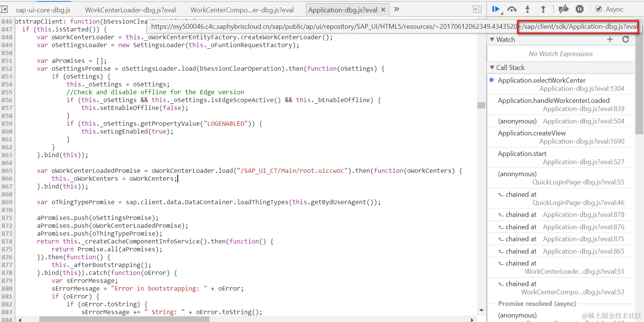
Task: Set breakpoint on line 874 gutter
Action: (x=7, y=241)
